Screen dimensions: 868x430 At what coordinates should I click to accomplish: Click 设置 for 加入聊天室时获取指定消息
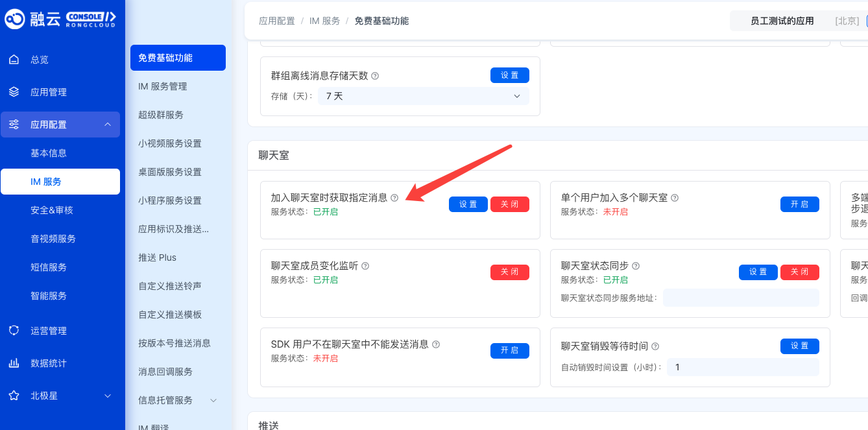tap(468, 204)
